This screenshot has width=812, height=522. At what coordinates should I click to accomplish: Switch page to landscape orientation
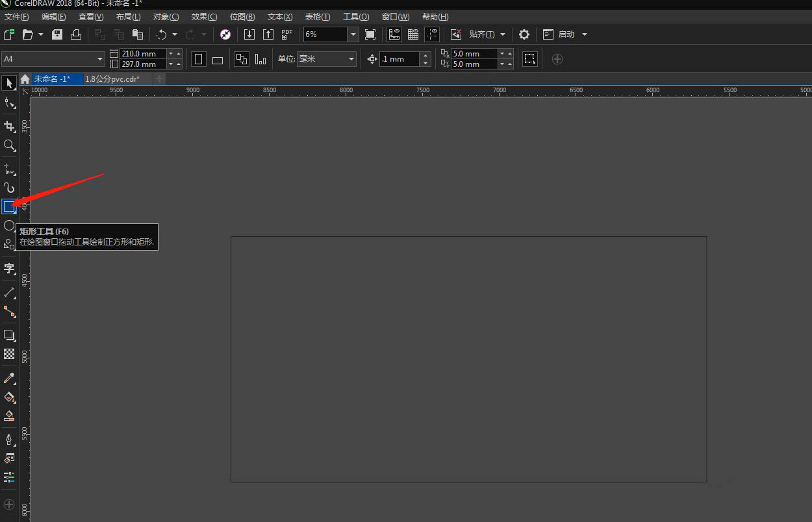218,60
